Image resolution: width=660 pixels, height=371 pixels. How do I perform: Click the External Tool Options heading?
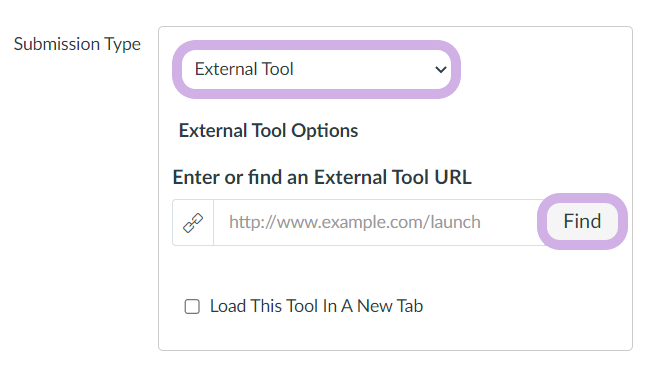268,131
